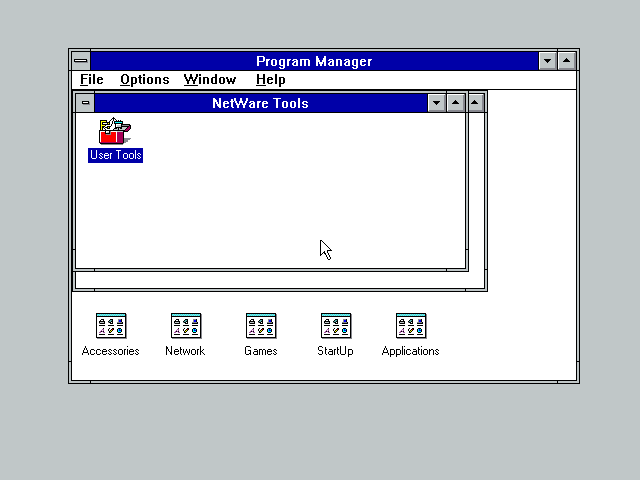Open the Applications program group icon

tap(411, 326)
